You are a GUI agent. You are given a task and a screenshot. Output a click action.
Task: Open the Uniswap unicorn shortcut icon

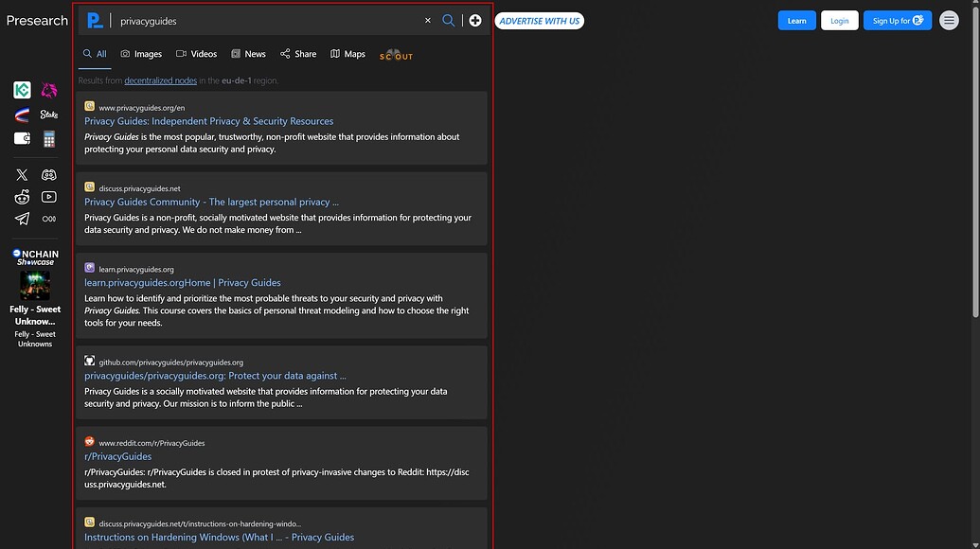pyautogui.click(x=49, y=90)
